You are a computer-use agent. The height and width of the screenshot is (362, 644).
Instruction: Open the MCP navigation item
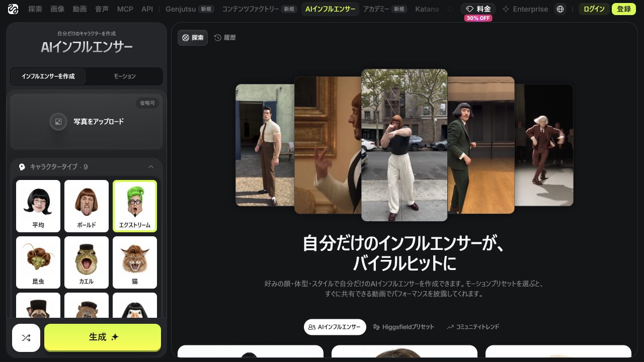[125, 9]
